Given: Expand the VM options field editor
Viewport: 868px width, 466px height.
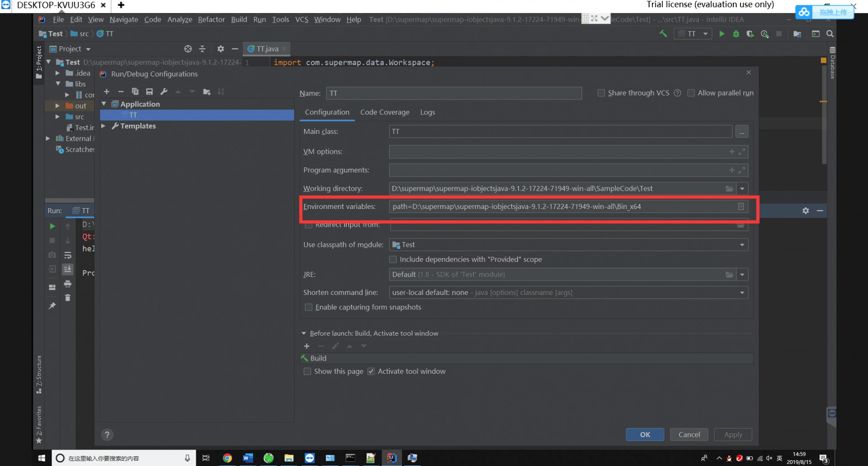Looking at the screenshot, I should tap(742, 152).
